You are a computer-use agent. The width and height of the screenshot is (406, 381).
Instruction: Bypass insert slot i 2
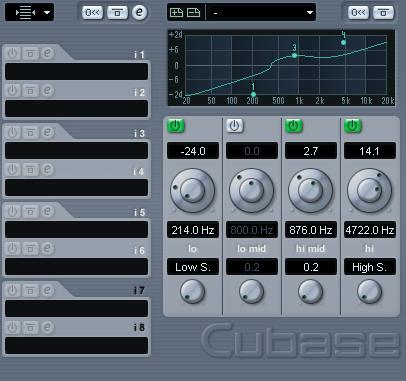(x=30, y=91)
